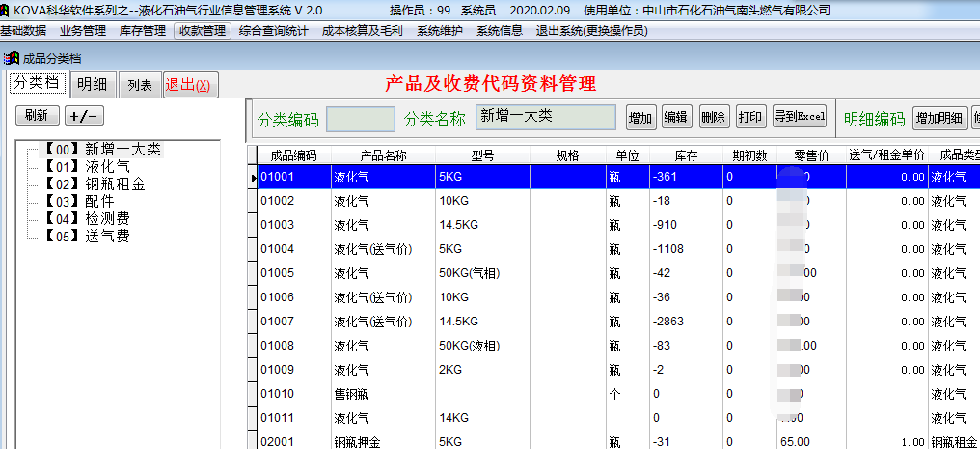Switch to the 明细 tab

click(93, 85)
